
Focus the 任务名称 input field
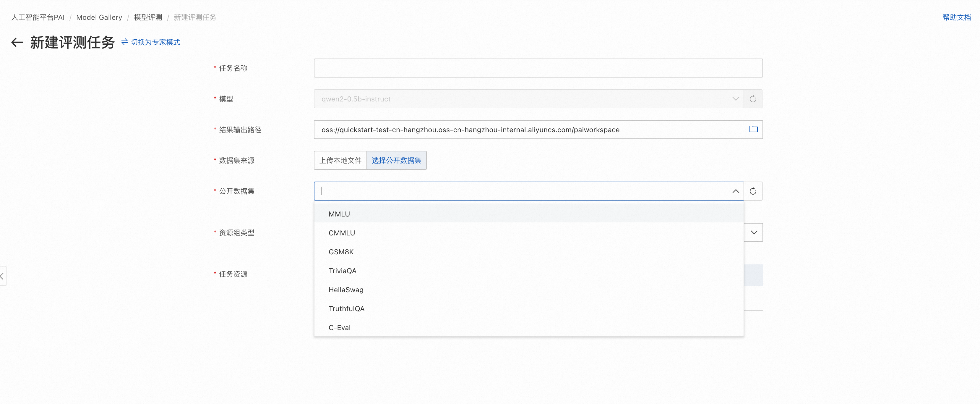(538, 68)
